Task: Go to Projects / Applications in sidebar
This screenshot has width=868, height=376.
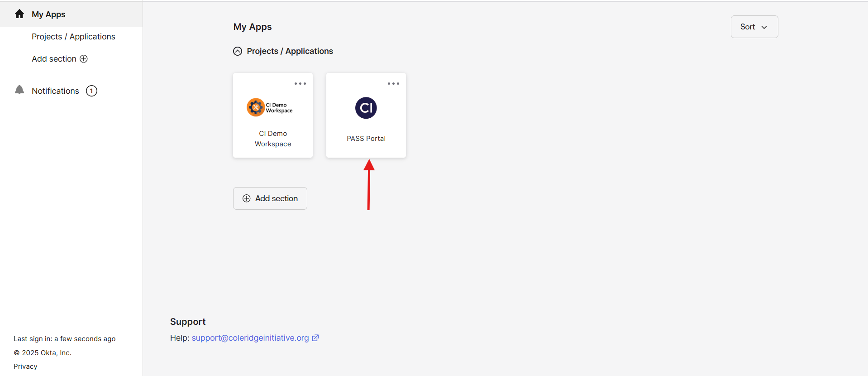Action: 73,37
